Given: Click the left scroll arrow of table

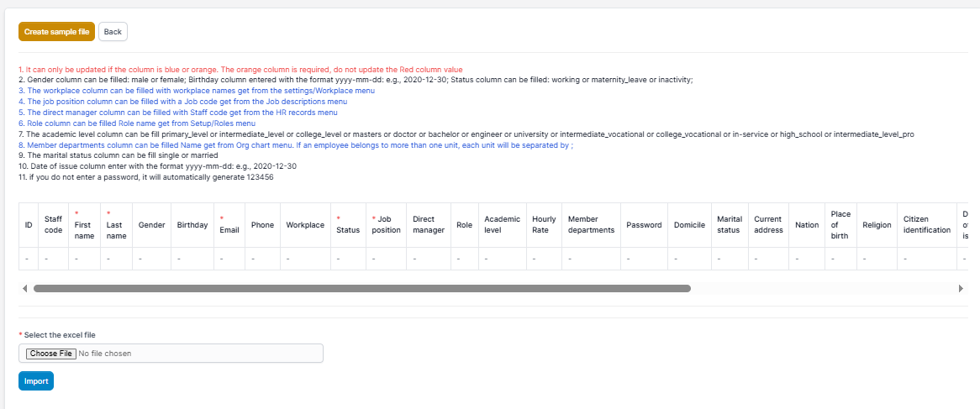Looking at the screenshot, I should click(x=24, y=288).
